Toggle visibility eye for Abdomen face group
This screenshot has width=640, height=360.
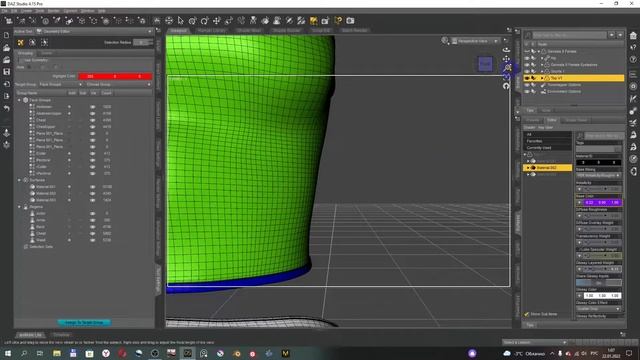point(93,107)
